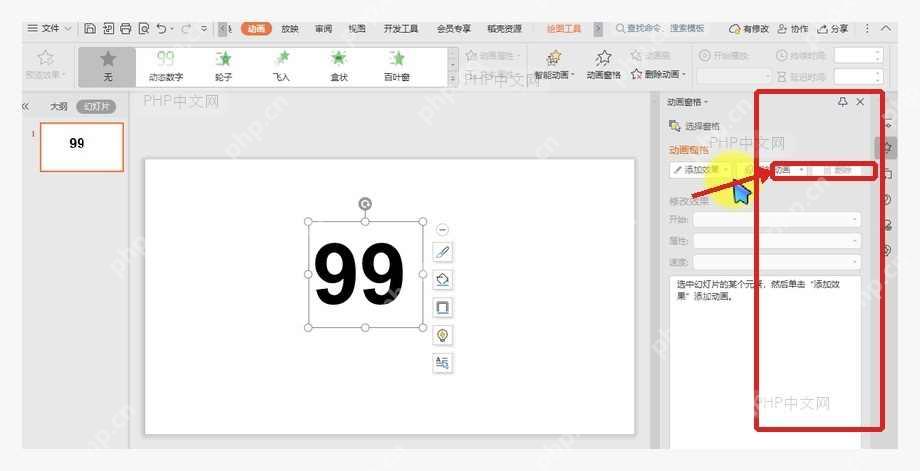Click the 持续时间 spinner field

(858, 56)
